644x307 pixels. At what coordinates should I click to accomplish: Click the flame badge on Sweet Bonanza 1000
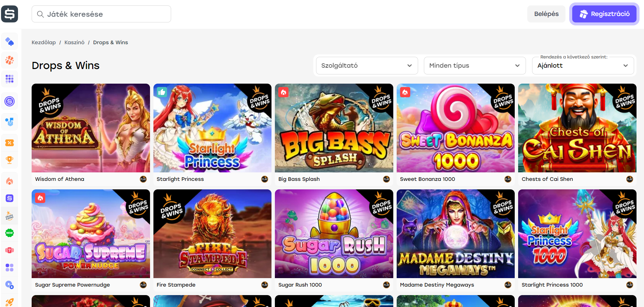click(405, 92)
